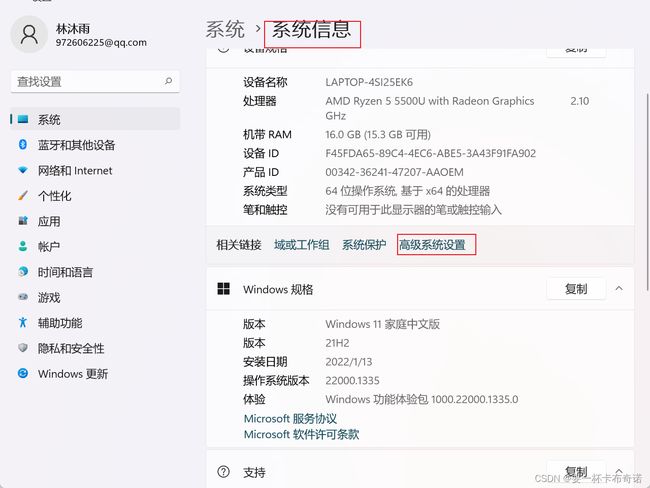Click the Apps icon in sidebar
This screenshot has width=650, height=488.
(23, 221)
